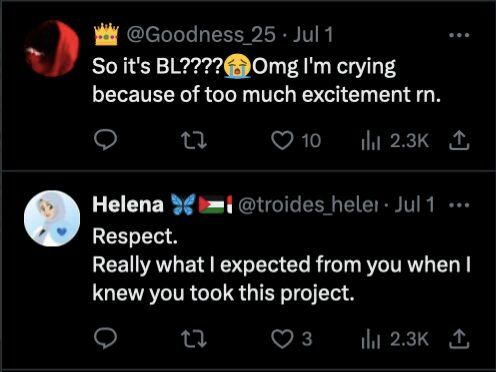The height and width of the screenshot is (372, 496).
Task: Reply to Helena's tweet
Action: 105,338
